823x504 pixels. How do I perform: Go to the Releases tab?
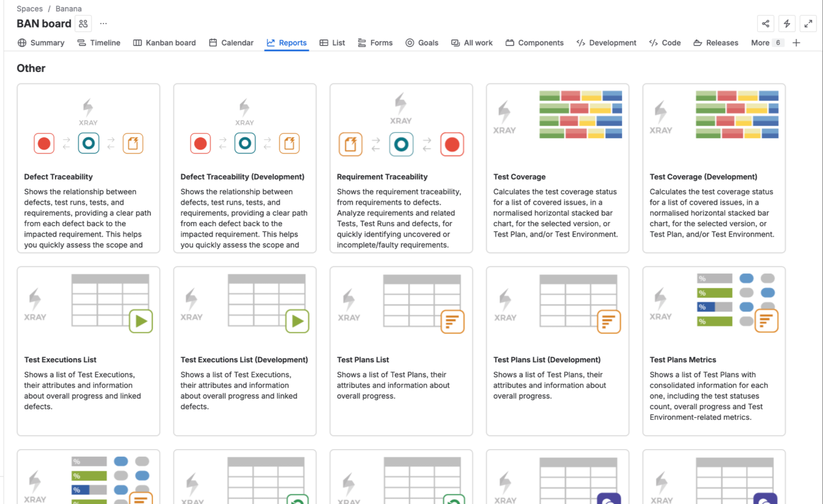716,43
